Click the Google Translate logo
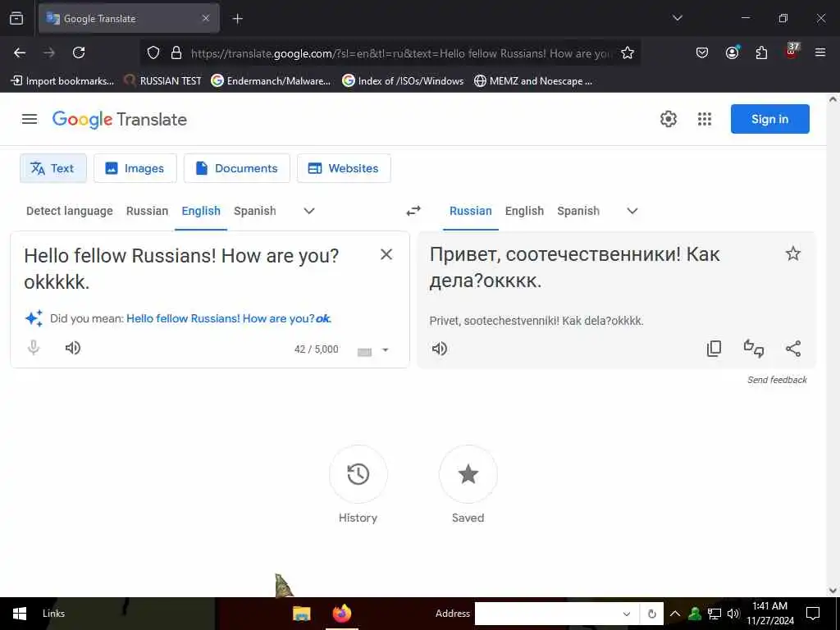This screenshot has width=840, height=630. pyautogui.click(x=120, y=120)
